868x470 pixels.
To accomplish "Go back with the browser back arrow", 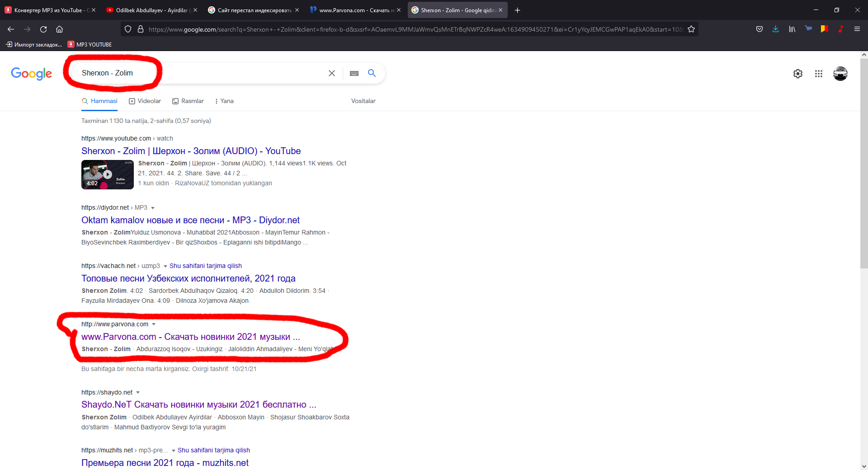I will (x=11, y=29).
